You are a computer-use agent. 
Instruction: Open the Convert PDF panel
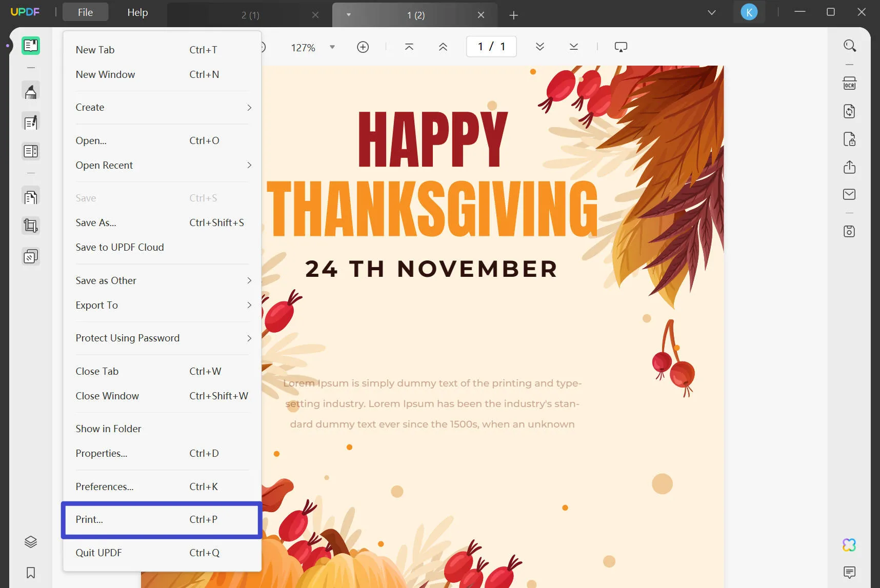click(849, 111)
